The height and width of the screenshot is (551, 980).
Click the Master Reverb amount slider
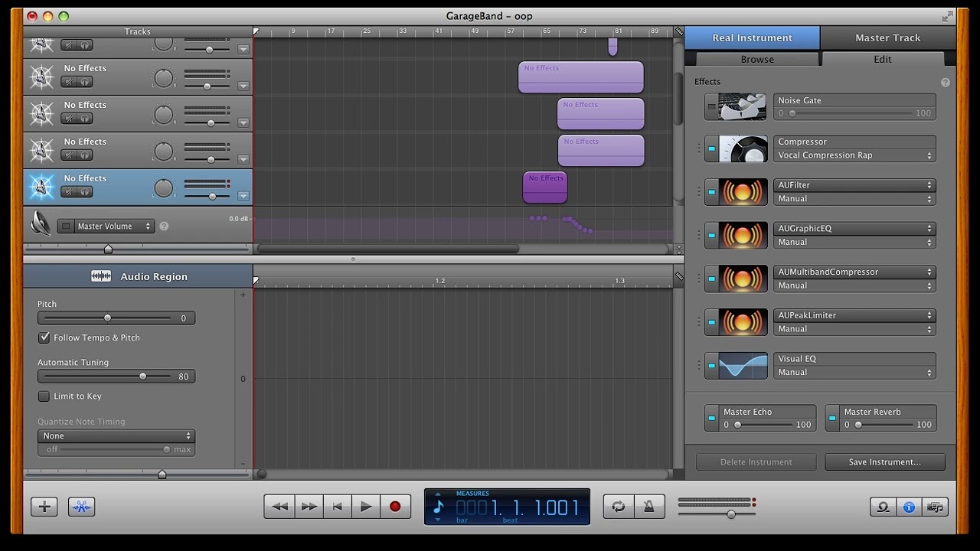click(883, 425)
